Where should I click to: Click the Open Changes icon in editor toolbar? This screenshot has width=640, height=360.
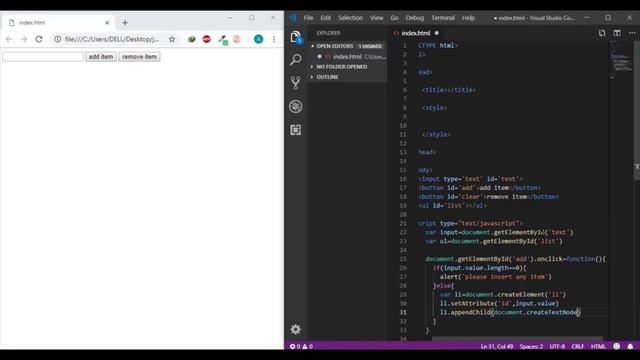click(x=602, y=33)
